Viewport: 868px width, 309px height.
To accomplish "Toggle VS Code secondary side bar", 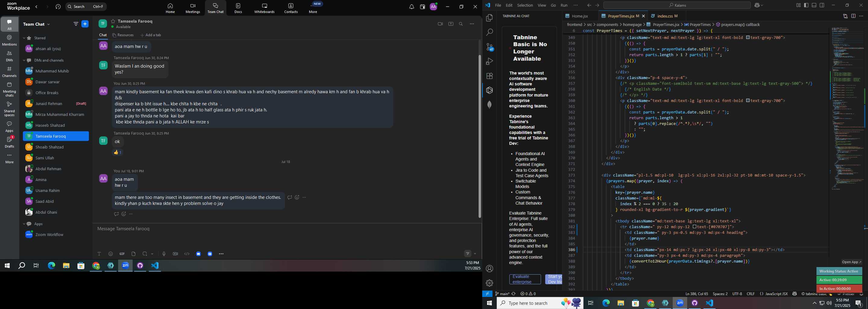I will click(822, 5).
